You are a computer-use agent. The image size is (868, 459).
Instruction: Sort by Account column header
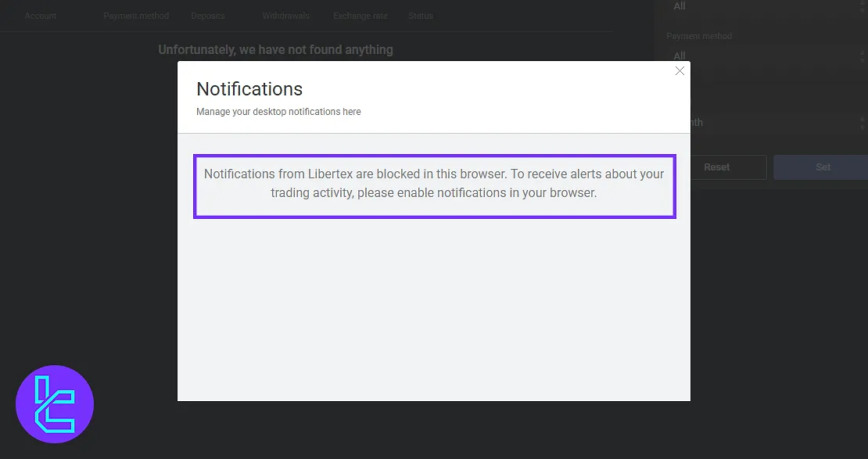41,16
